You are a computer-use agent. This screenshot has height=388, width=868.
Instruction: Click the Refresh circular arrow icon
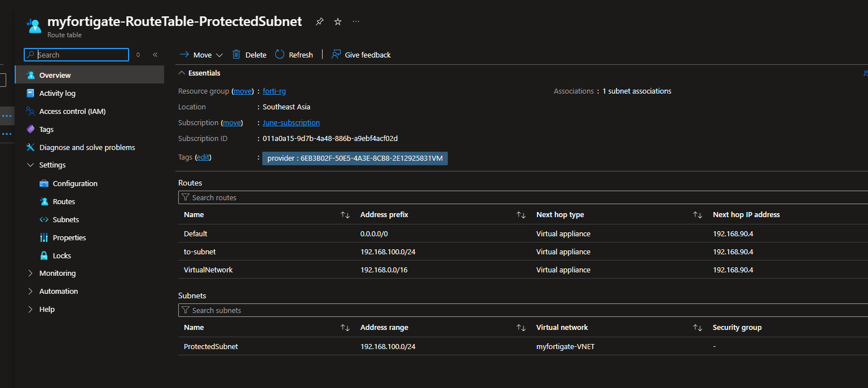click(280, 54)
